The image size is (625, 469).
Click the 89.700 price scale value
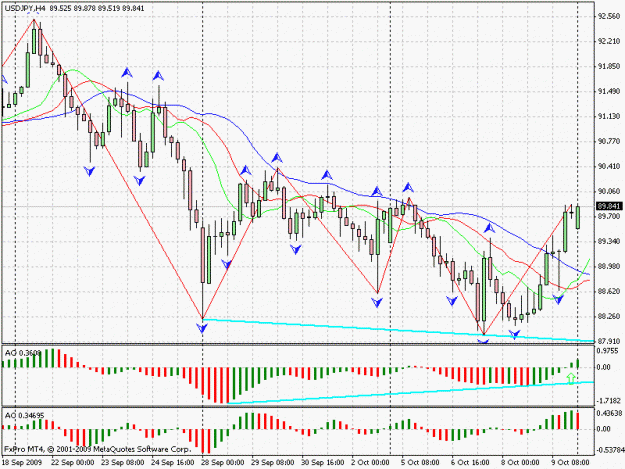click(x=609, y=216)
